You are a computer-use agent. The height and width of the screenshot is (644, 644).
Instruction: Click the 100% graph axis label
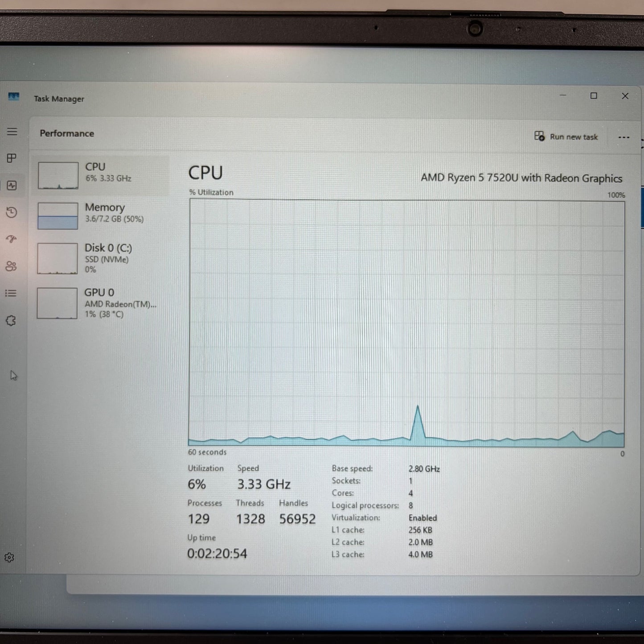[616, 195]
